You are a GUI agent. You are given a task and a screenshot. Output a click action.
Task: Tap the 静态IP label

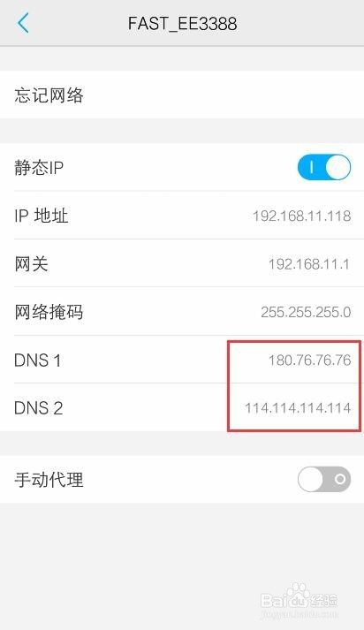point(39,168)
